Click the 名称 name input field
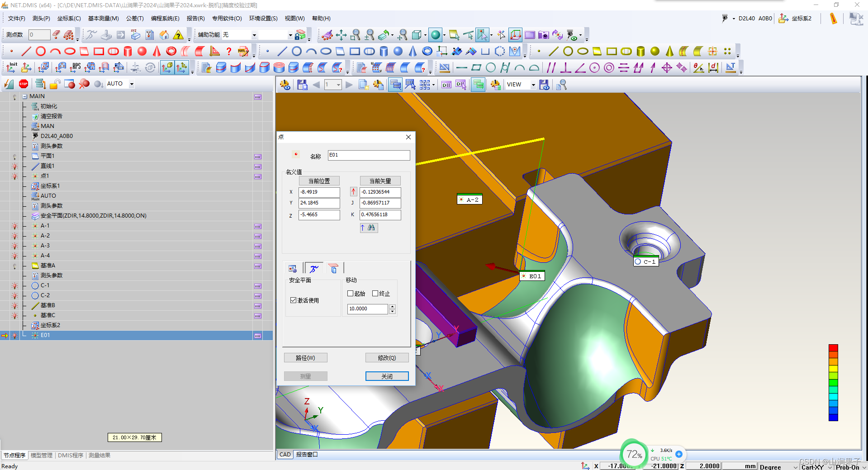 [369, 155]
